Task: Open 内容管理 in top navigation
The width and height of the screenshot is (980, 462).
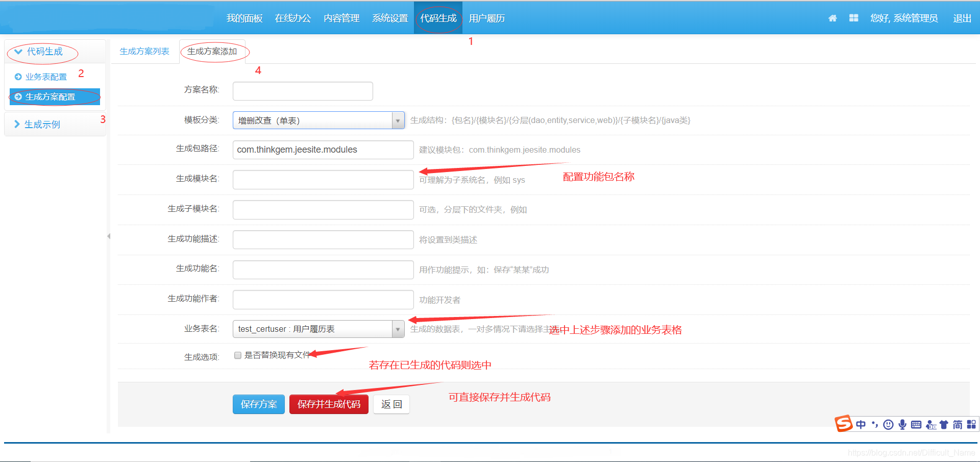Action: tap(341, 18)
